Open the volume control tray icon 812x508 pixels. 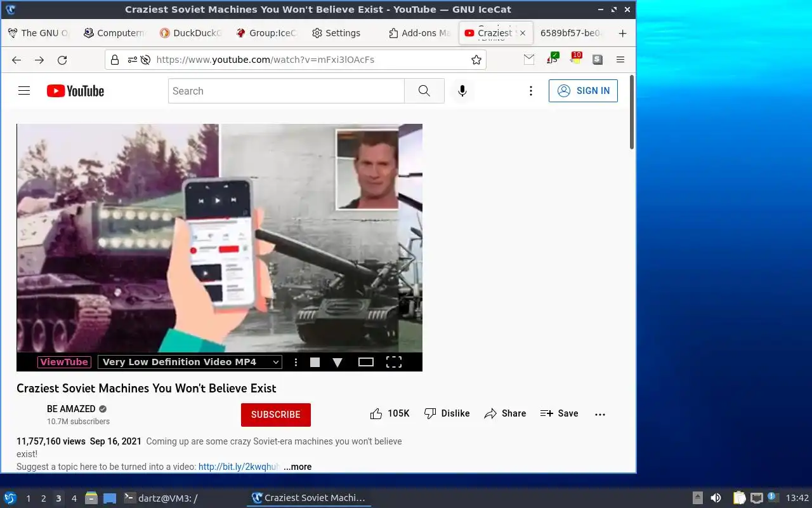point(716,498)
